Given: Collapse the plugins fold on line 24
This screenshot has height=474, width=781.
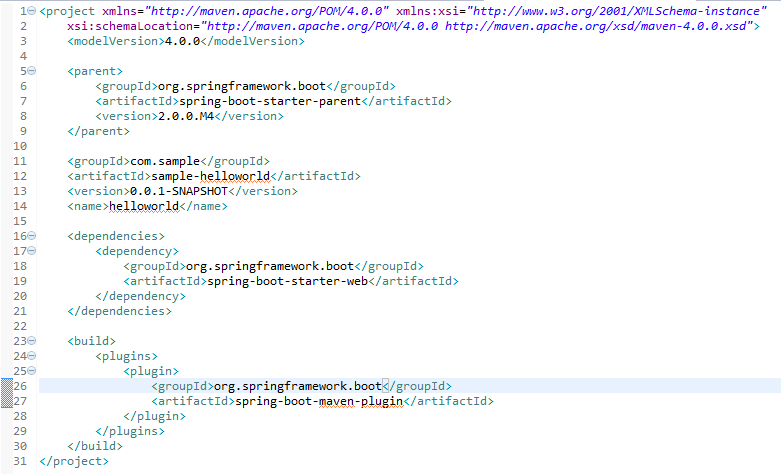Looking at the screenshot, I should coord(31,356).
